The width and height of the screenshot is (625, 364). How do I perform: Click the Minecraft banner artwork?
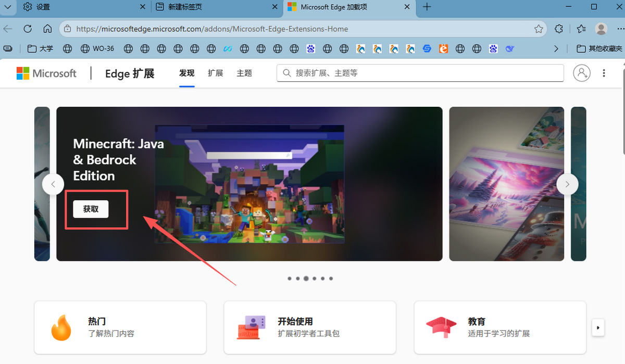249,184
